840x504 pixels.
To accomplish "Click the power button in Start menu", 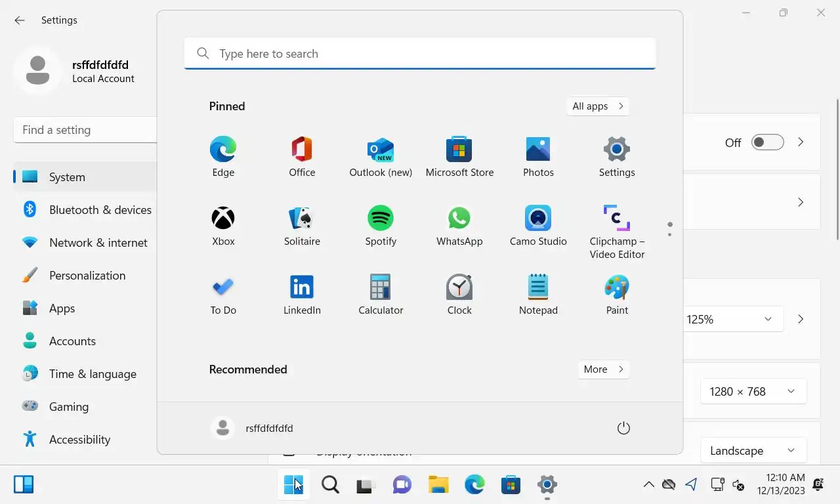I will (x=623, y=429).
